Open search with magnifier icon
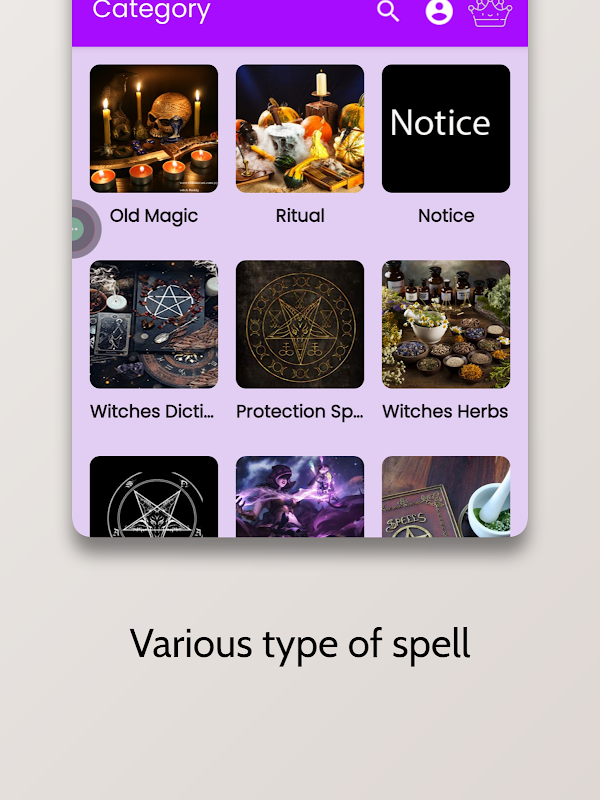The width and height of the screenshot is (600, 800). (388, 11)
